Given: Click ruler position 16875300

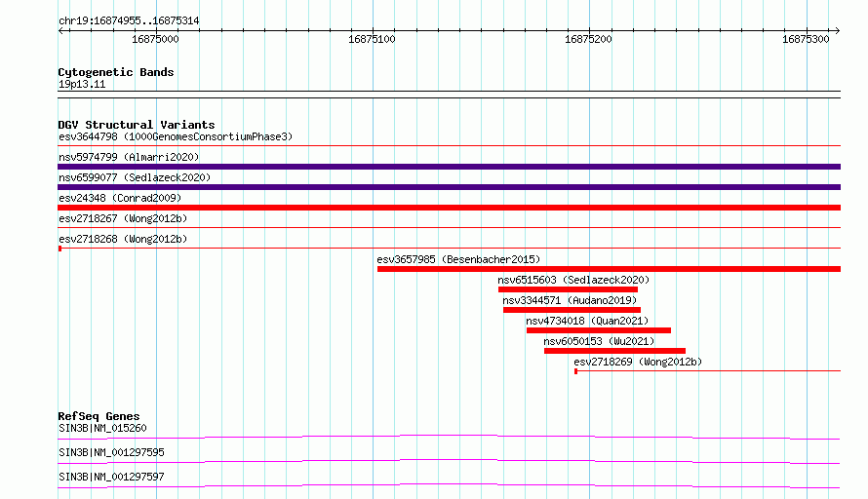Looking at the screenshot, I should click(806, 39).
